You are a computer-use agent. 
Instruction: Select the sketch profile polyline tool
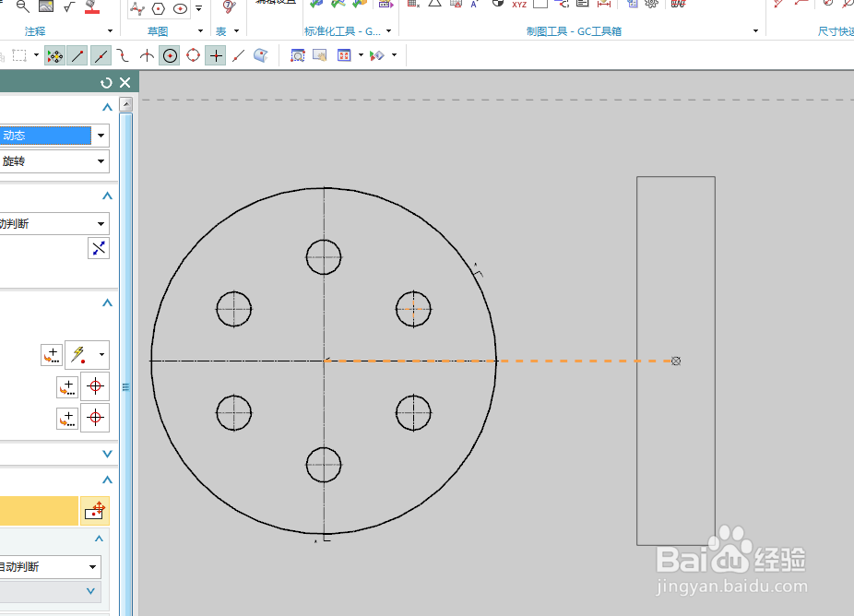pyautogui.click(x=136, y=8)
